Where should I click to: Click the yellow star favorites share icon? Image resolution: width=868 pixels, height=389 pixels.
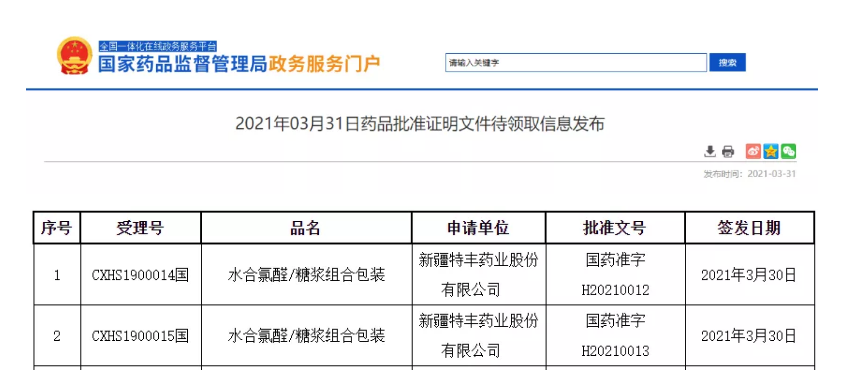pos(771,151)
